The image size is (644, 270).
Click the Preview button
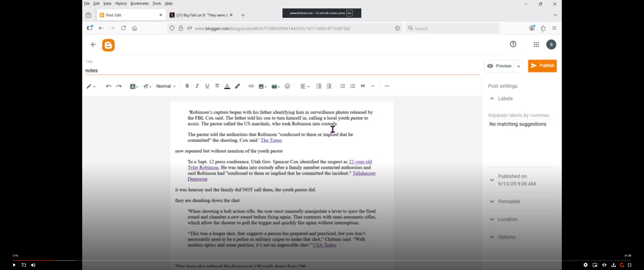click(x=499, y=66)
